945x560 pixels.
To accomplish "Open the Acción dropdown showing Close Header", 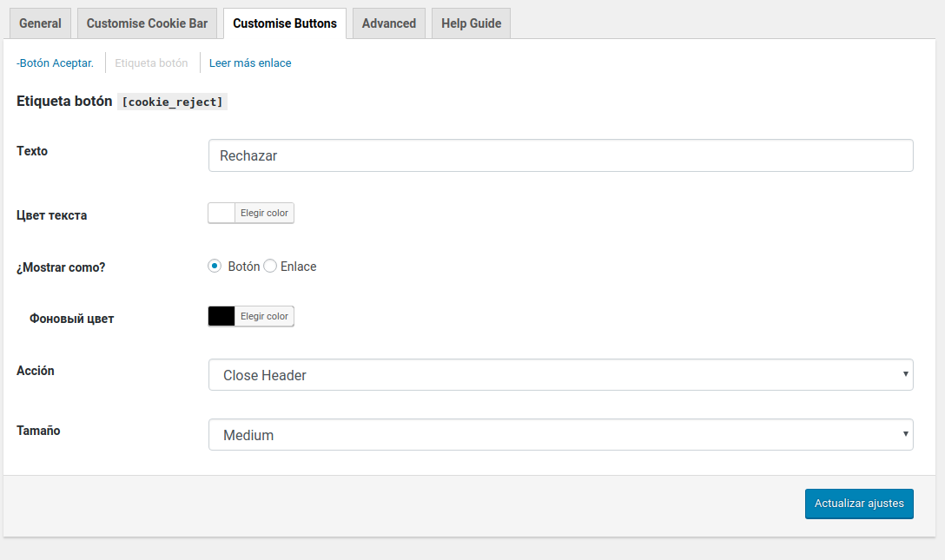I will point(560,374).
